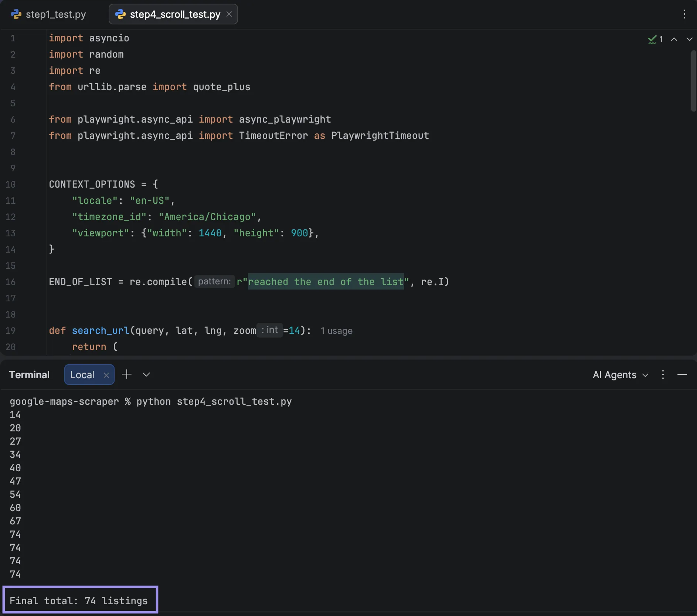Click the 'END_OF_LIST' constant name
The width and height of the screenshot is (697, 616).
80,282
